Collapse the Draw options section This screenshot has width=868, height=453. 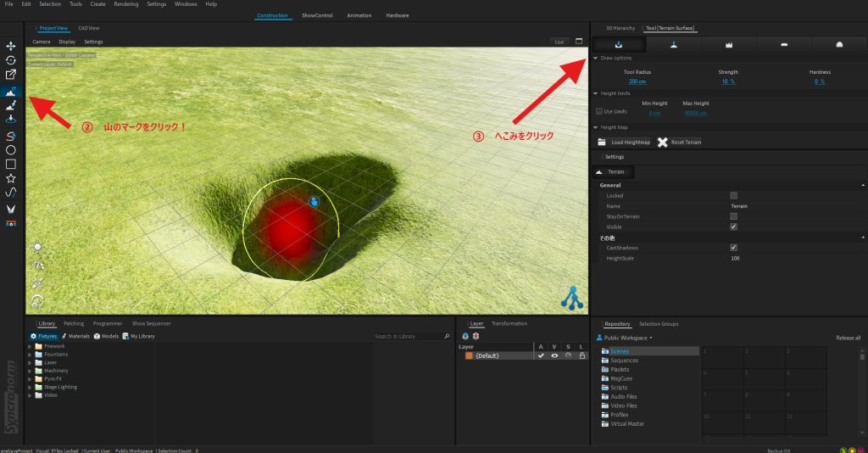[x=595, y=59]
